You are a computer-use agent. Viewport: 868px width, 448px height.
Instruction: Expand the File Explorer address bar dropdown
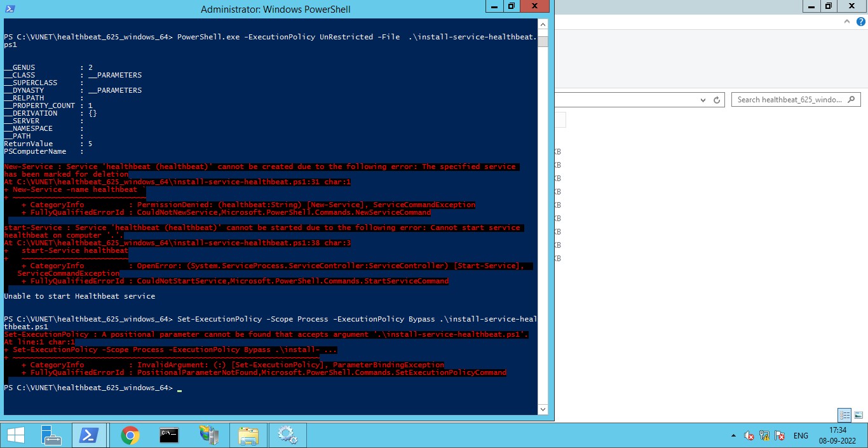click(703, 100)
